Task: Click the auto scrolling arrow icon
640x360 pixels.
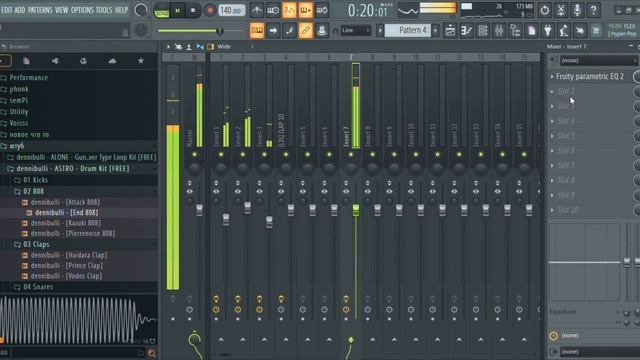Action: coord(273,31)
